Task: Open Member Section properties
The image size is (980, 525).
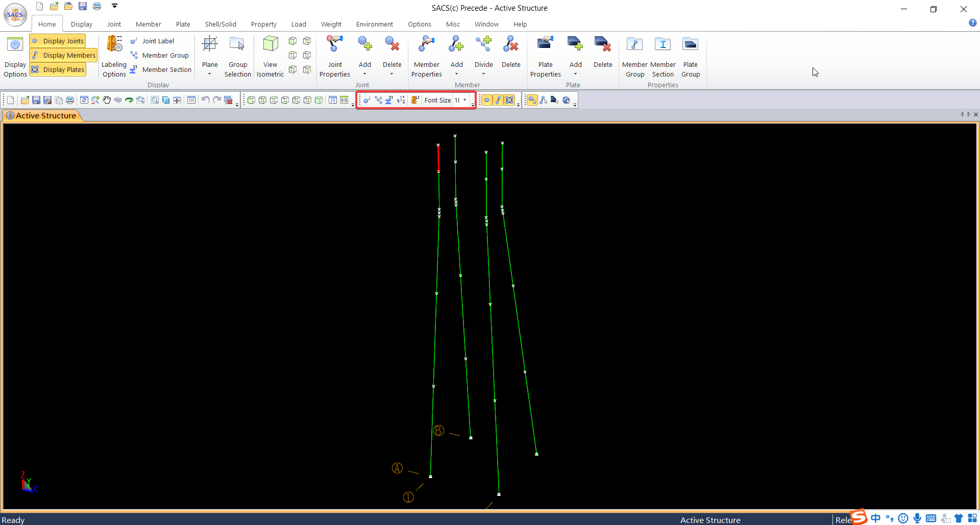Action: point(663,57)
